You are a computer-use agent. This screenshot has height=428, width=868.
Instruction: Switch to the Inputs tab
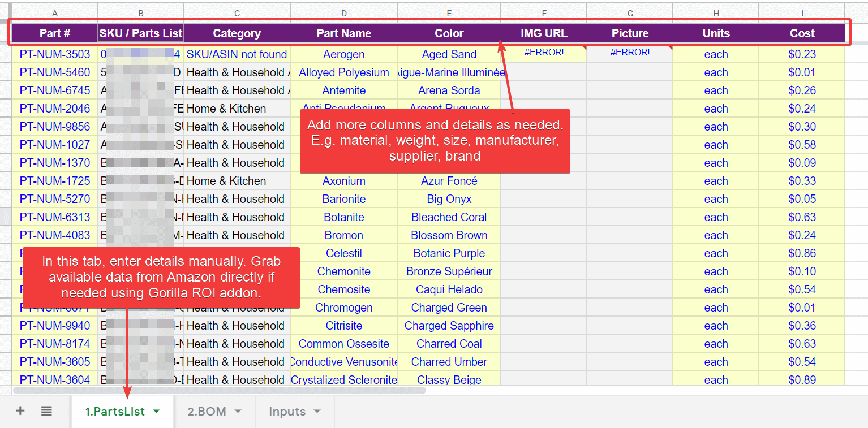(289, 411)
